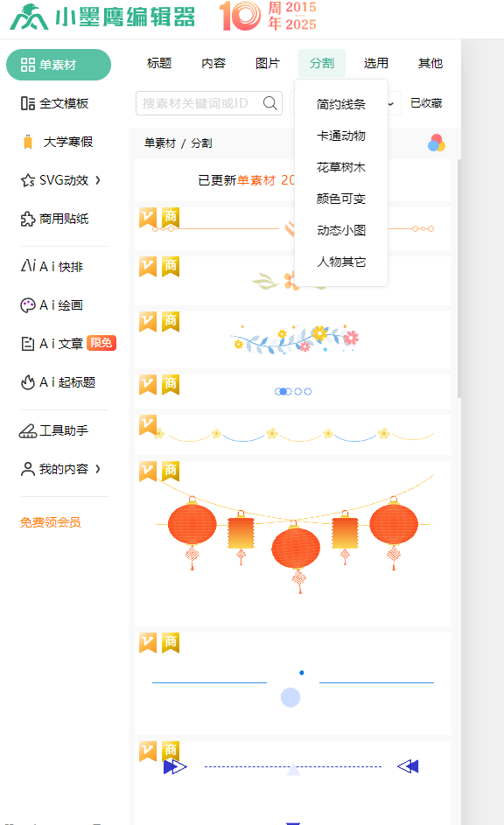504x825 pixels.
Task: Switch to the 分割 tab
Action: coord(322,63)
